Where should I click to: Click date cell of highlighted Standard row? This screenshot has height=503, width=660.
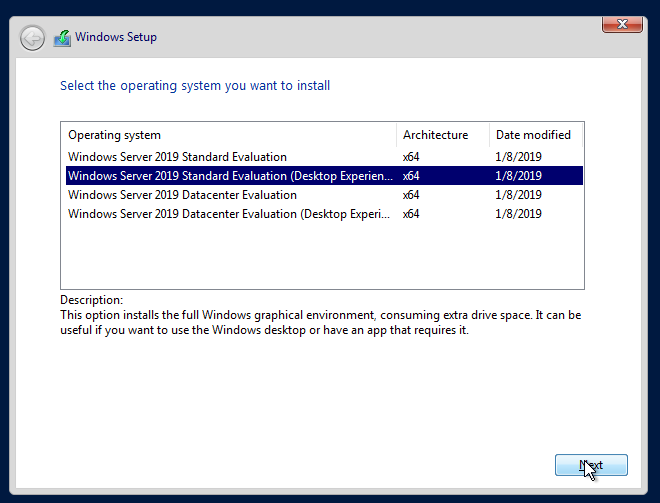click(518, 176)
